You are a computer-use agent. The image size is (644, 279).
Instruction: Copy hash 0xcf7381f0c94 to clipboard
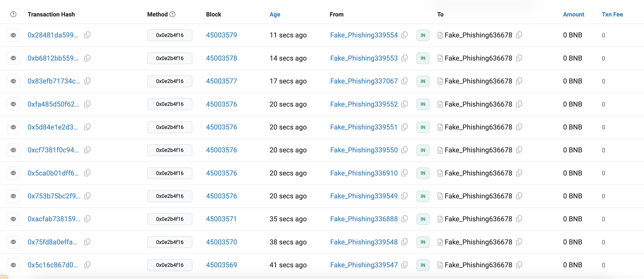coord(87,150)
